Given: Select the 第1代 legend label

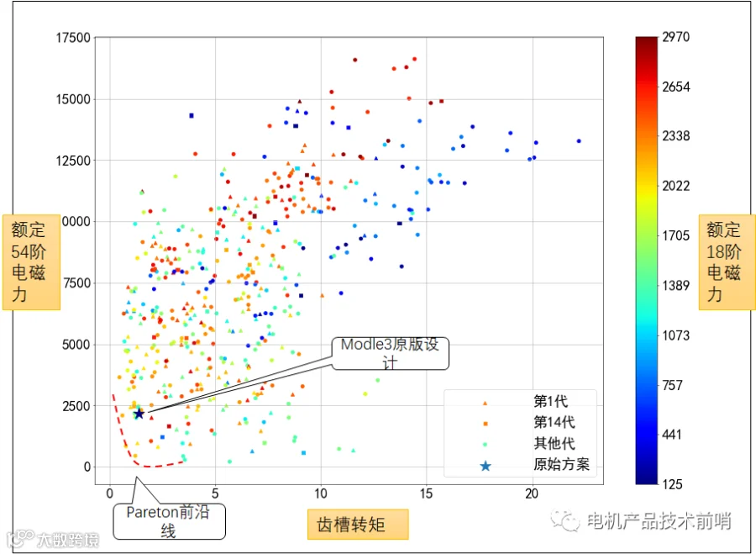Looking at the screenshot, I should (550, 401).
